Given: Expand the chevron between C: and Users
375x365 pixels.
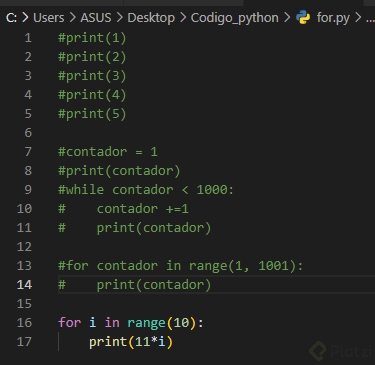Looking at the screenshot, I should click(x=25, y=18).
